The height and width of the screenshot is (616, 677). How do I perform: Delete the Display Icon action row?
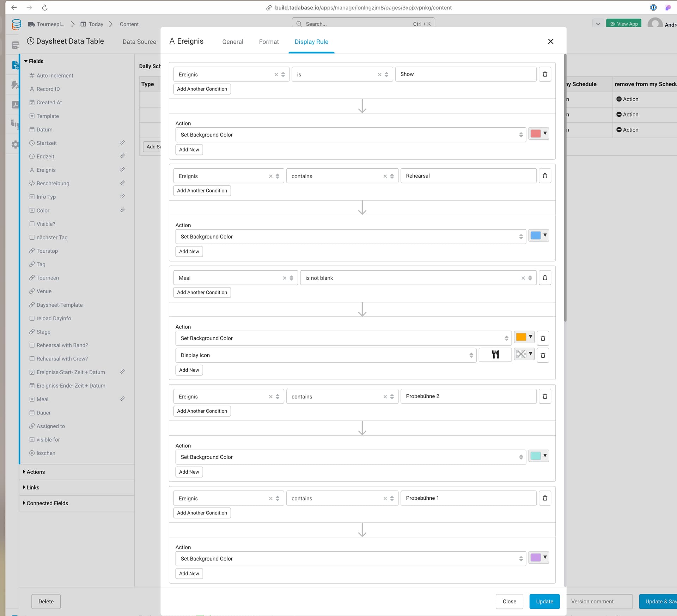click(x=543, y=355)
